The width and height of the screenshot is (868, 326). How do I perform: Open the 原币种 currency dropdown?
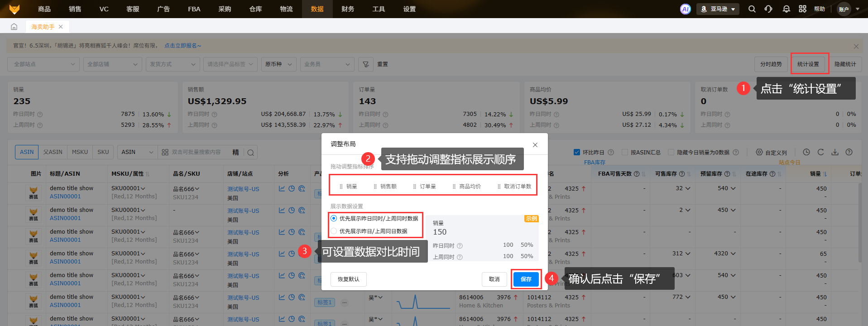pos(279,64)
